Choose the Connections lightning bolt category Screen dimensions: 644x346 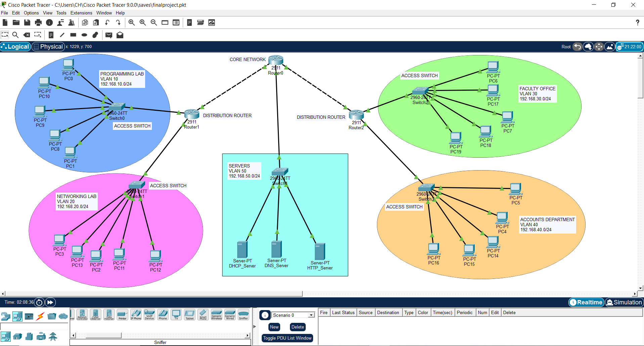click(x=40, y=316)
